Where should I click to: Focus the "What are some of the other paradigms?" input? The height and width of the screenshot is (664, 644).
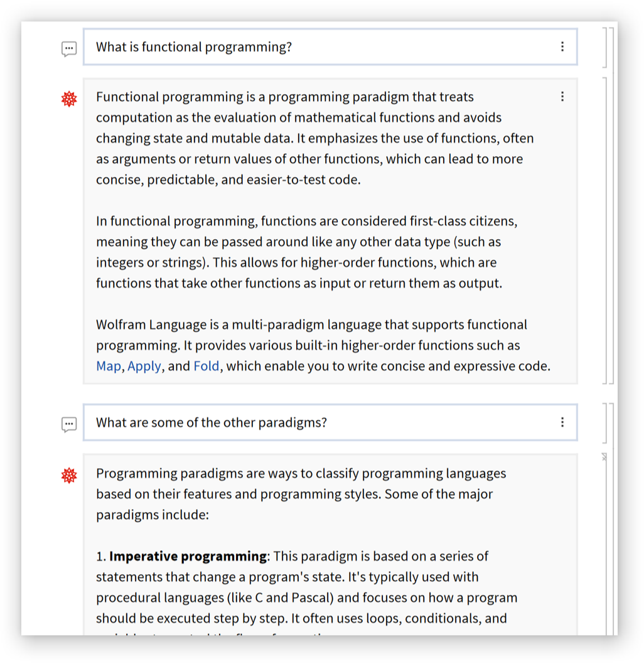(314, 422)
